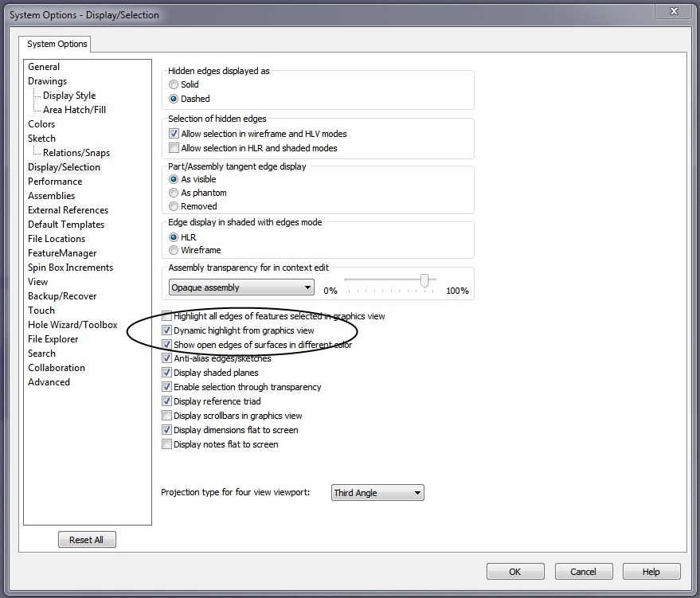Click the assembly transparency slider thumb
Viewport: 700px width, 598px height.
pos(424,281)
